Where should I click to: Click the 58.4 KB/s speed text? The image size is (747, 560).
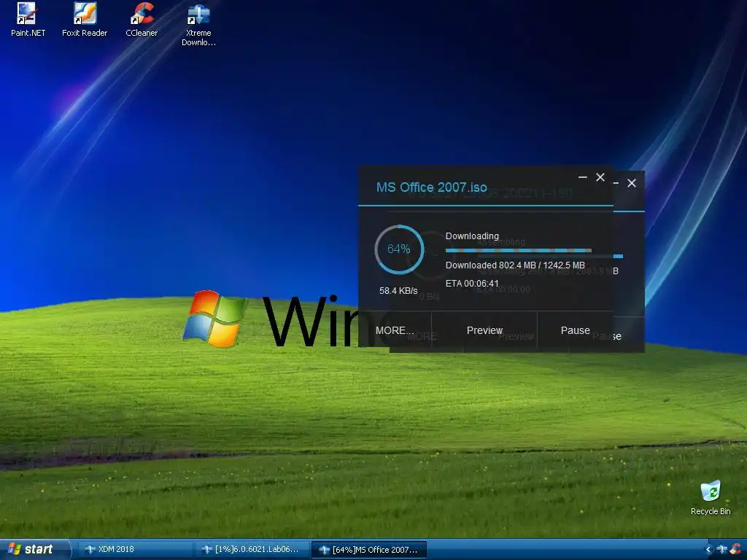coord(398,290)
